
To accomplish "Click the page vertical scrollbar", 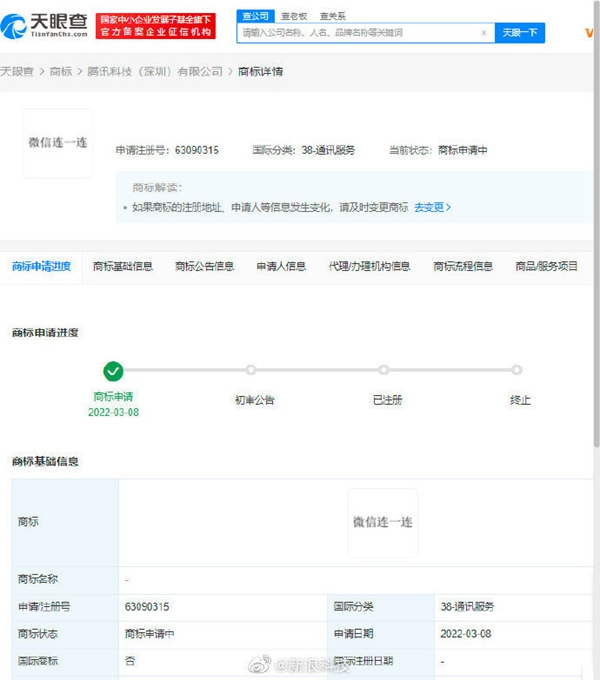I will 597,223.
